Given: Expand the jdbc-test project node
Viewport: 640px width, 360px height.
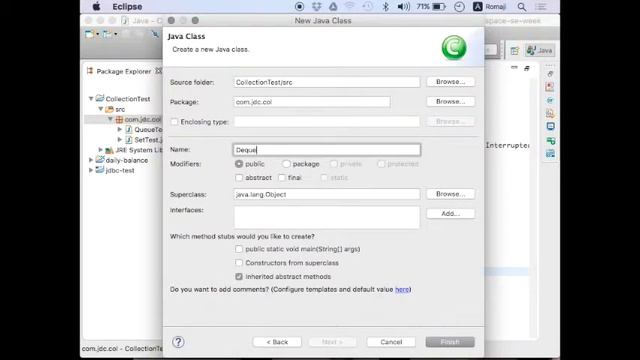Looking at the screenshot, I should tap(91, 170).
